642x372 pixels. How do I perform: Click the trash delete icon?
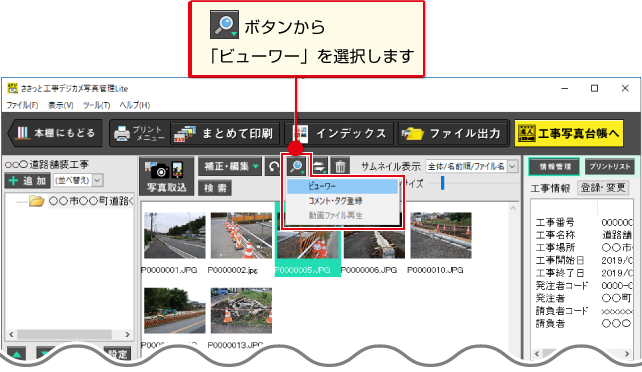[340, 167]
